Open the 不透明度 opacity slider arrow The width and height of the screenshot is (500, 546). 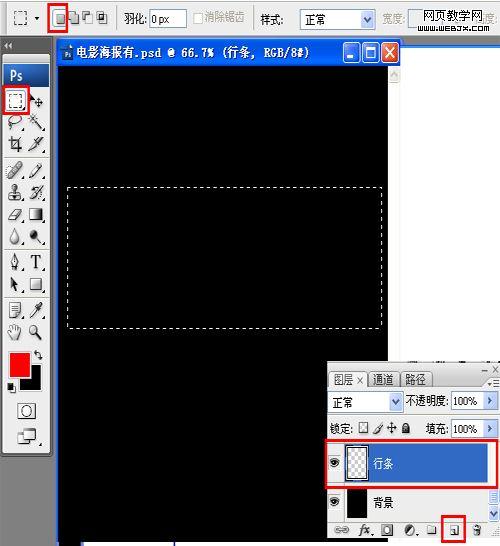click(x=490, y=401)
